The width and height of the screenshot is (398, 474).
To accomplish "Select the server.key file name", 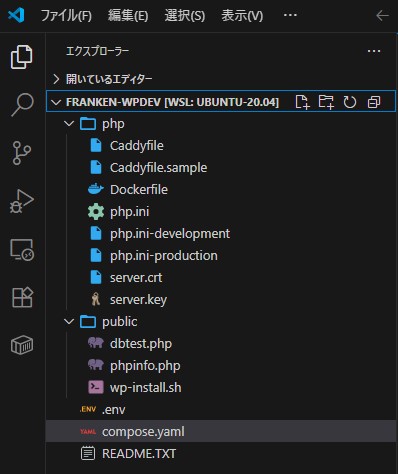I will (x=138, y=300).
